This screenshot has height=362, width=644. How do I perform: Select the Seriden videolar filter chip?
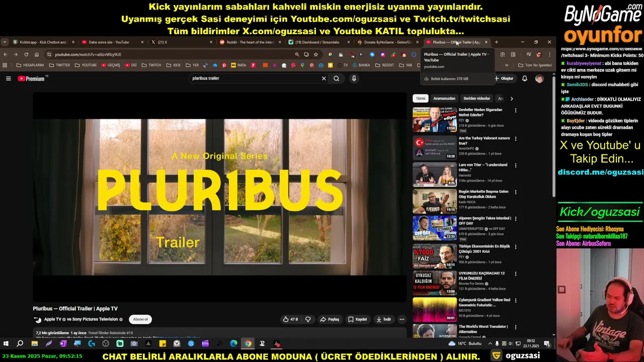(x=476, y=99)
